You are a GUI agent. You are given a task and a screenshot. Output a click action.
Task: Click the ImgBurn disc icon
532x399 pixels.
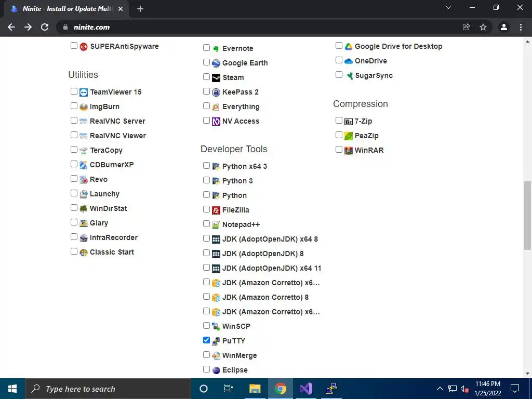84,107
